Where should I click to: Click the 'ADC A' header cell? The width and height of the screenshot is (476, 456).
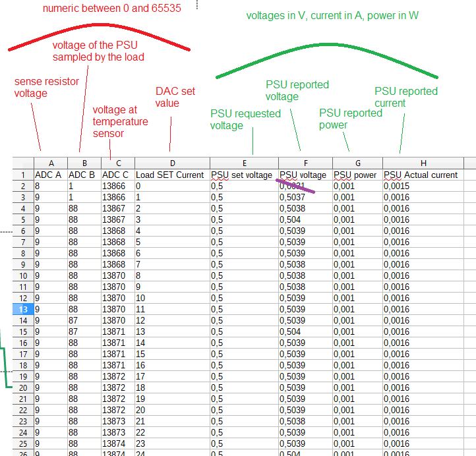click(50, 175)
